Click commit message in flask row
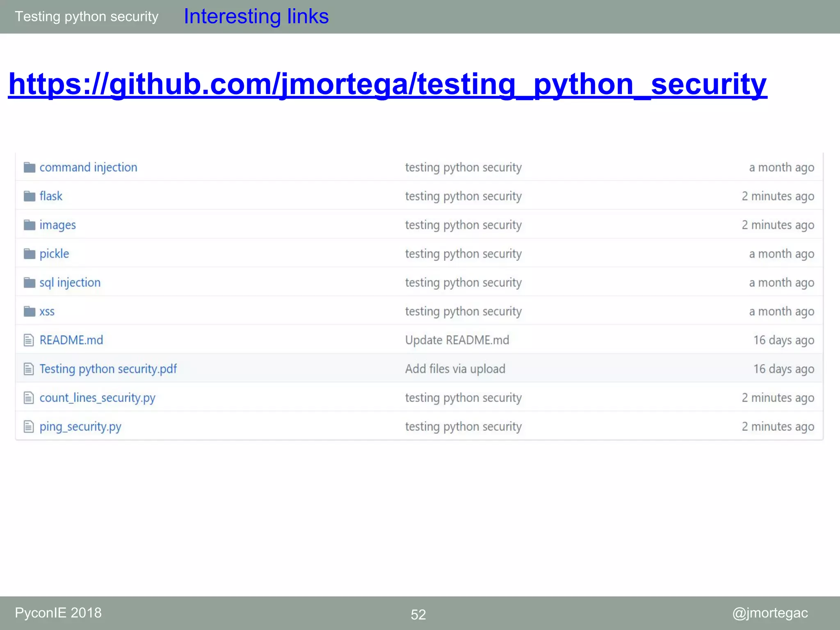The image size is (840, 630). (x=463, y=196)
